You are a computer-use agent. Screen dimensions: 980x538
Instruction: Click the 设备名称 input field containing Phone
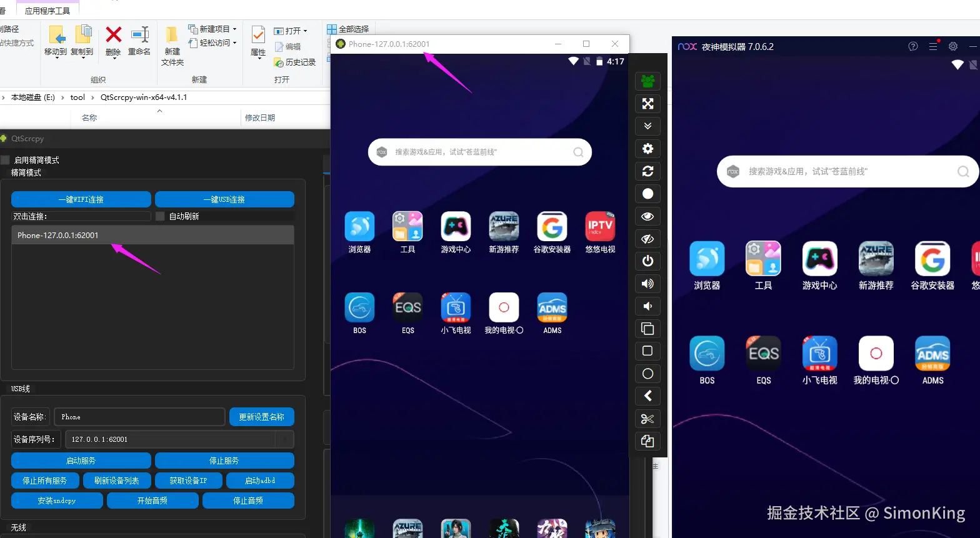point(139,417)
